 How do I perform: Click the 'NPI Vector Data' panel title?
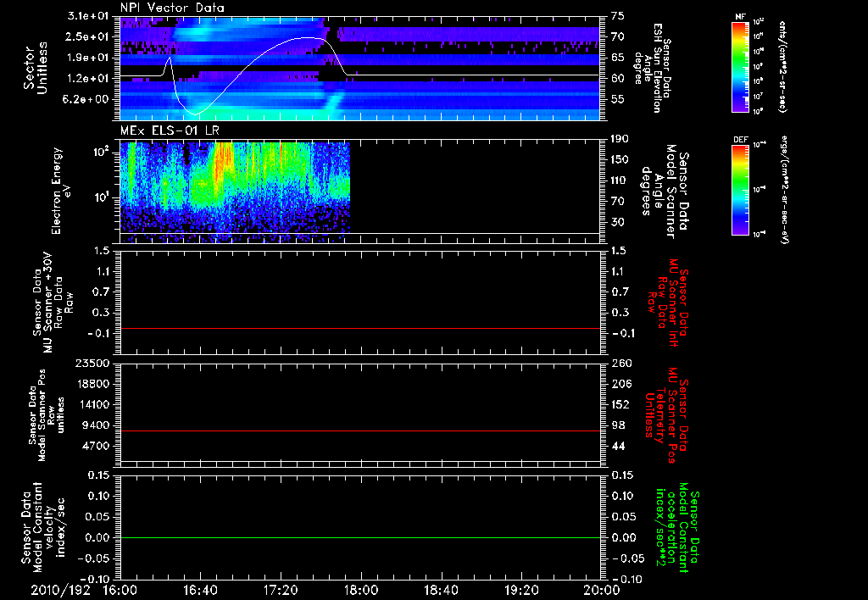point(172,8)
